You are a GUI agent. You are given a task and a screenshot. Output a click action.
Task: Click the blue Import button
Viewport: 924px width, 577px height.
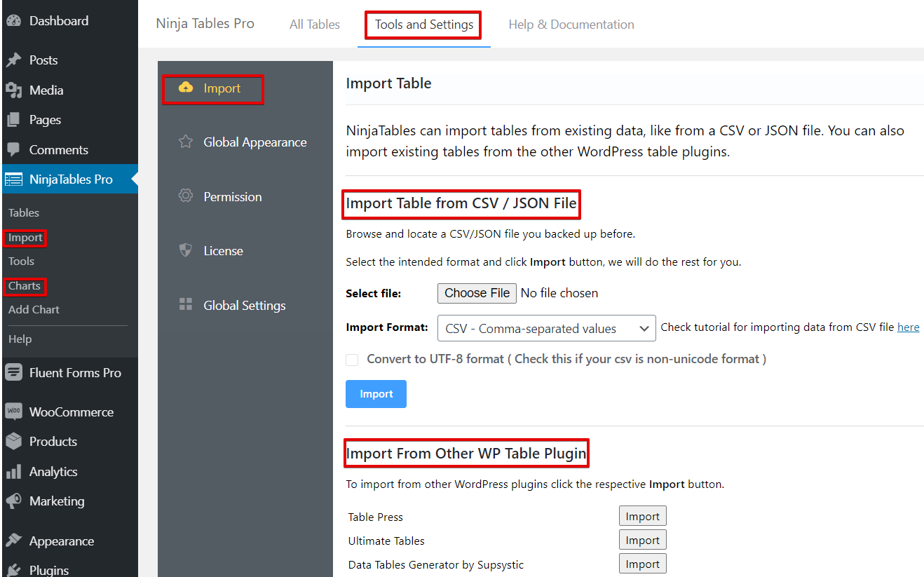[x=376, y=394]
